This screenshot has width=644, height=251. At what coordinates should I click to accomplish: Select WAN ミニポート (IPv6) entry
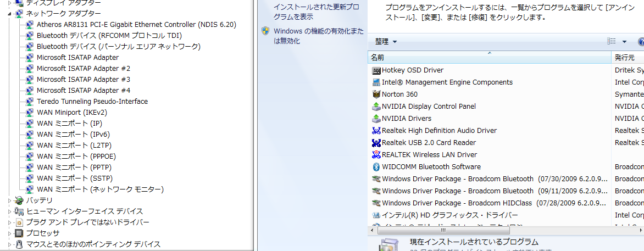(x=73, y=135)
